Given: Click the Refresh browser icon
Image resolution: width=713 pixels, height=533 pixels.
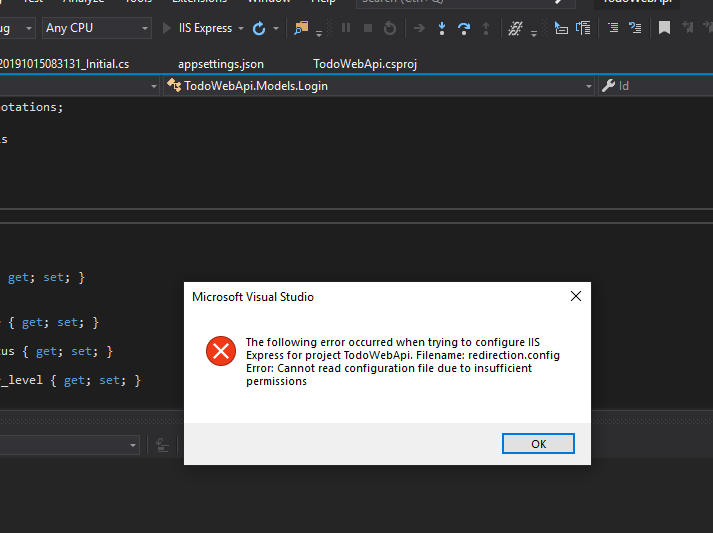Looking at the screenshot, I should (259, 28).
